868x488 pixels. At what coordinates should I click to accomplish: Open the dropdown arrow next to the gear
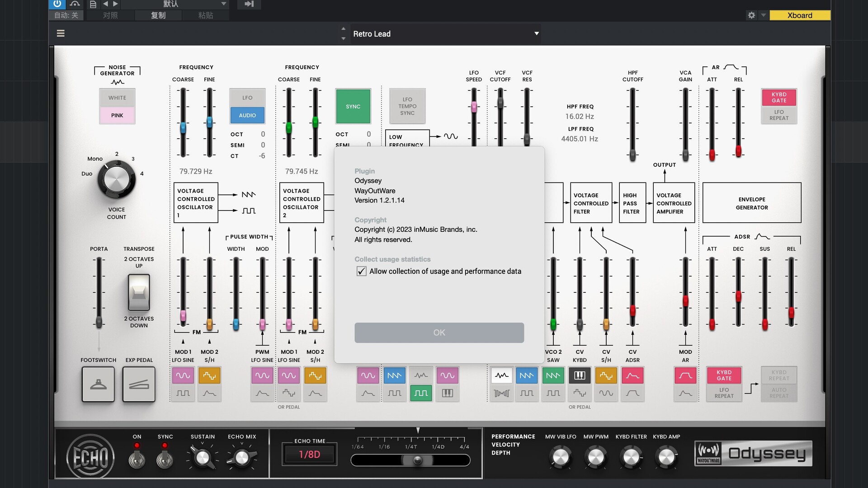click(764, 15)
